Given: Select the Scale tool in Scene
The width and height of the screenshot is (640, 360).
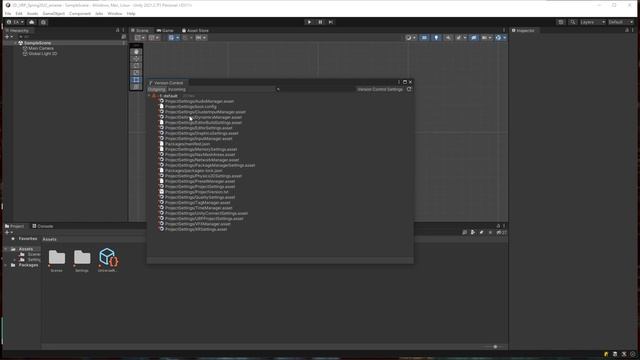Looking at the screenshot, I should pos(136,73).
